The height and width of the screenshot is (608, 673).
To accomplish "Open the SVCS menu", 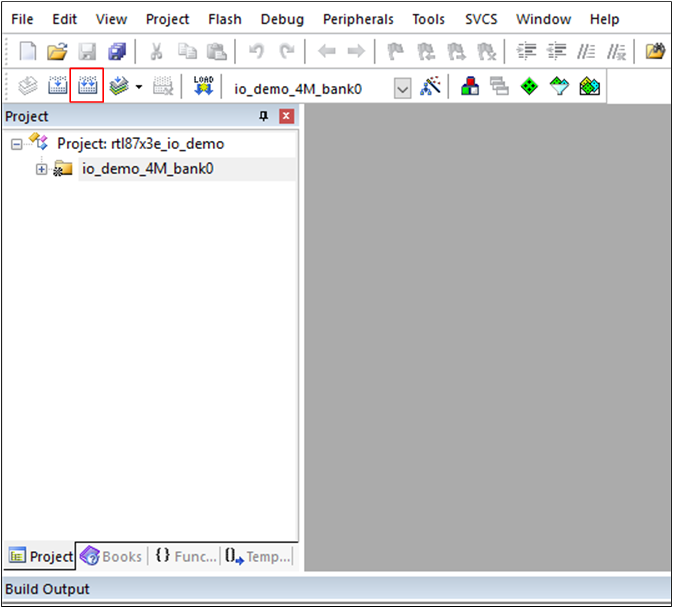I will [x=481, y=19].
